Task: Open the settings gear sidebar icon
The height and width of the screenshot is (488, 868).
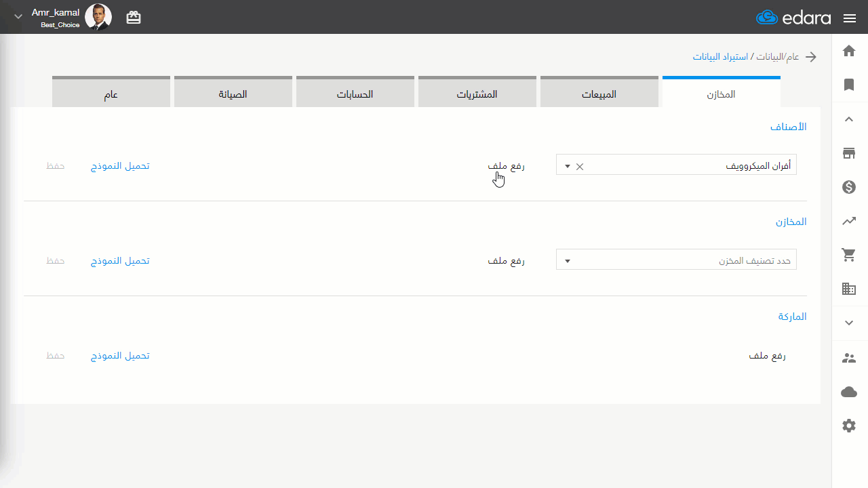Action: (849, 426)
